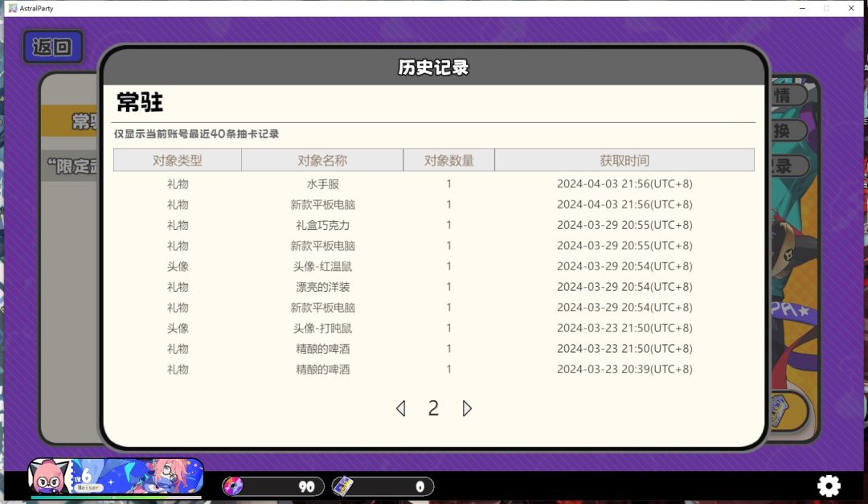The image size is (868, 504).
Task: Click the 2024-03-23 20:39 time of 精酿的啤酒
Action: pos(624,369)
